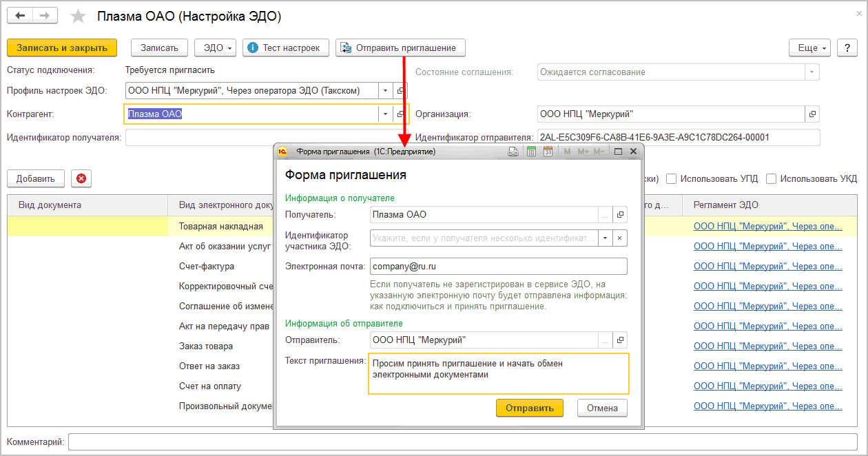The width and height of the screenshot is (868, 456).
Task: Expand the Профиль настроек ЭДО dropdown
Action: (386, 91)
